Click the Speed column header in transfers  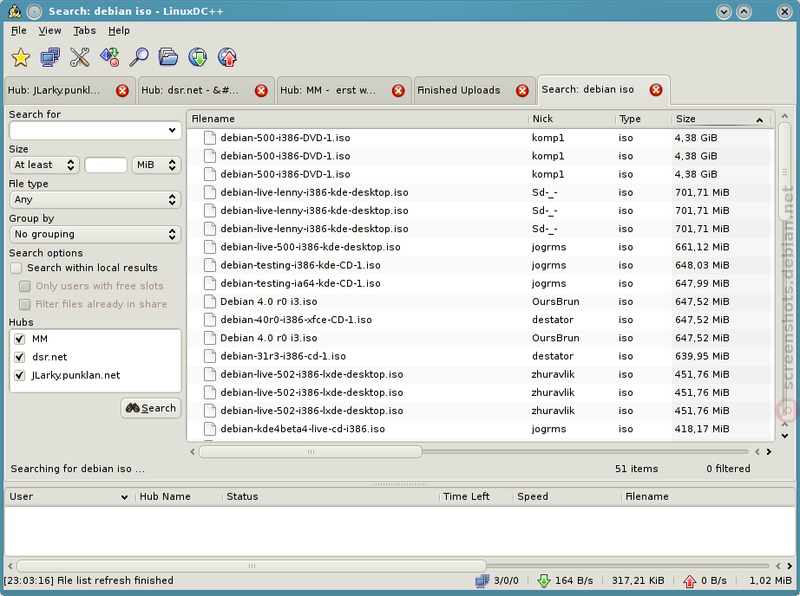pyautogui.click(x=567, y=496)
